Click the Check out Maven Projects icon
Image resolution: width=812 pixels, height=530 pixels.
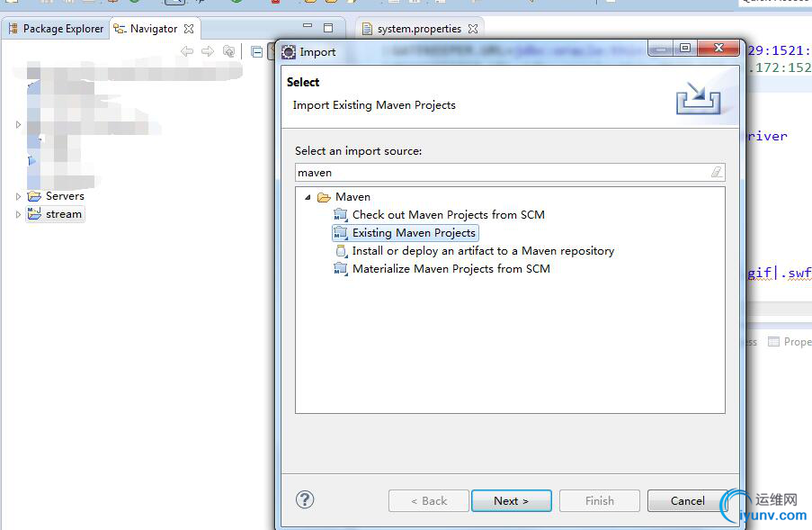click(341, 214)
